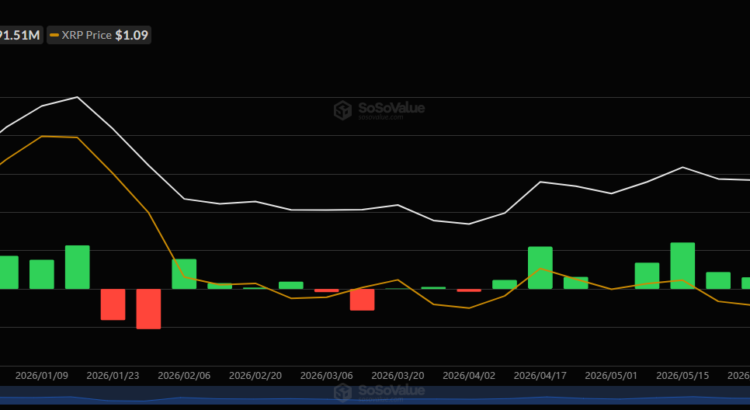750x410 pixels.
Task: Select the red bar above 2026/01/23
Action: tap(113, 304)
